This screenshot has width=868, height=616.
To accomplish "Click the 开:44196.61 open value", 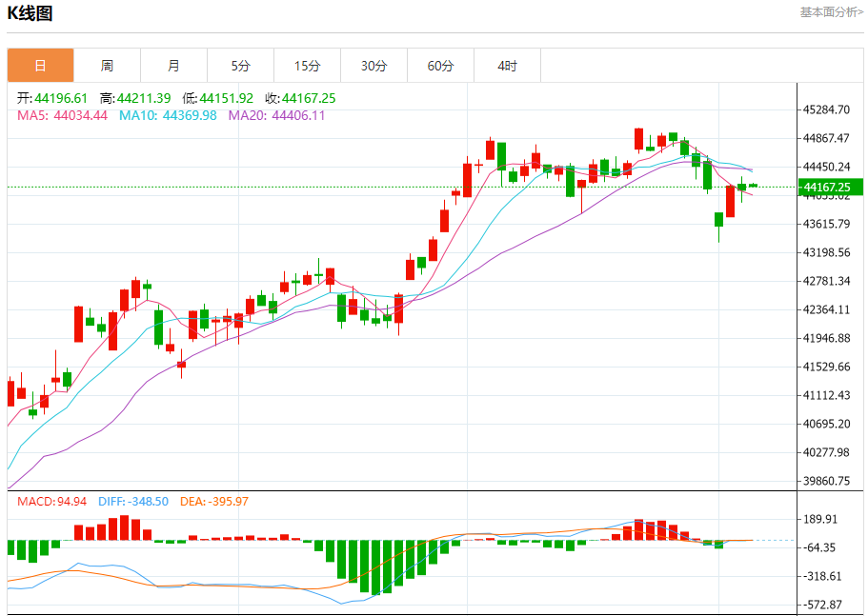I will click(x=52, y=98).
